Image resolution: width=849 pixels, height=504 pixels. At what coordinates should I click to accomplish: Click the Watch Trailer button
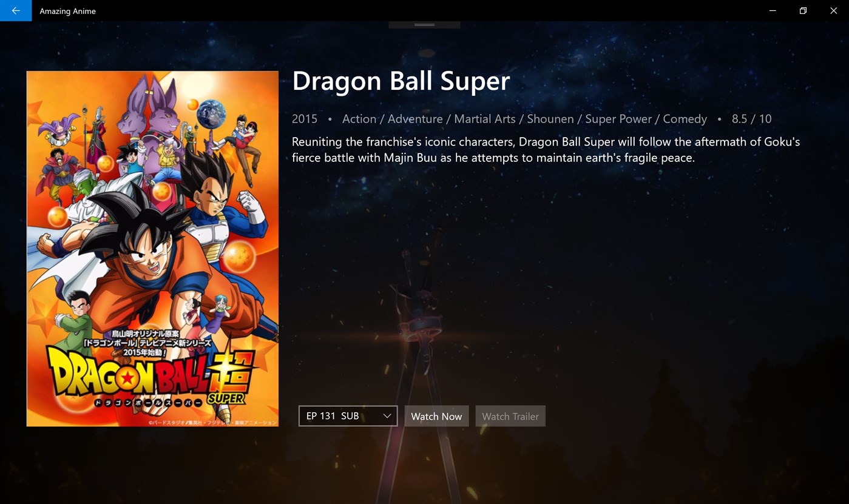click(x=510, y=416)
